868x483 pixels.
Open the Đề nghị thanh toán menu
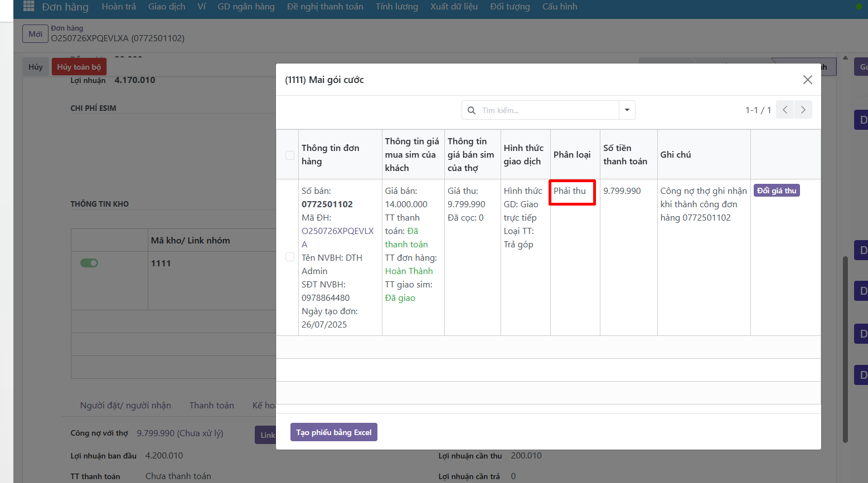click(x=325, y=7)
